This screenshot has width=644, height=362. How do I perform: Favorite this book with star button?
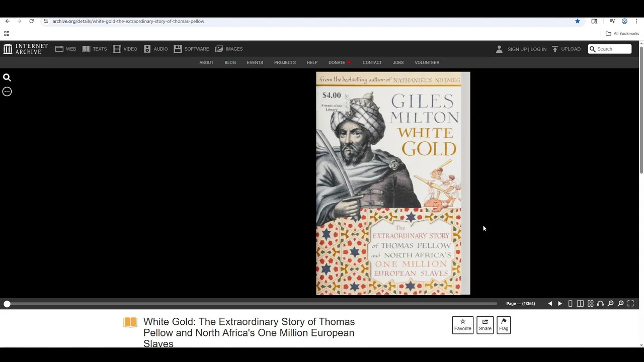click(x=463, y=325)
